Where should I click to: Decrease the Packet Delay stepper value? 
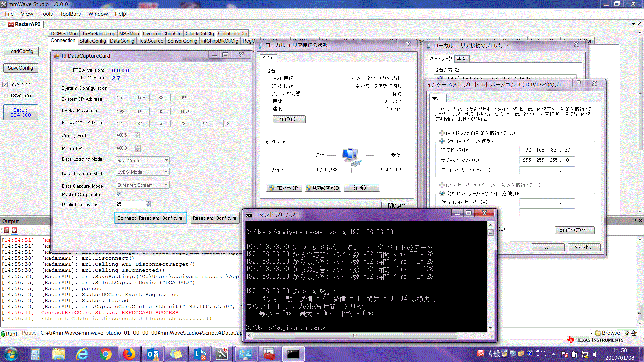coord(148,206)
